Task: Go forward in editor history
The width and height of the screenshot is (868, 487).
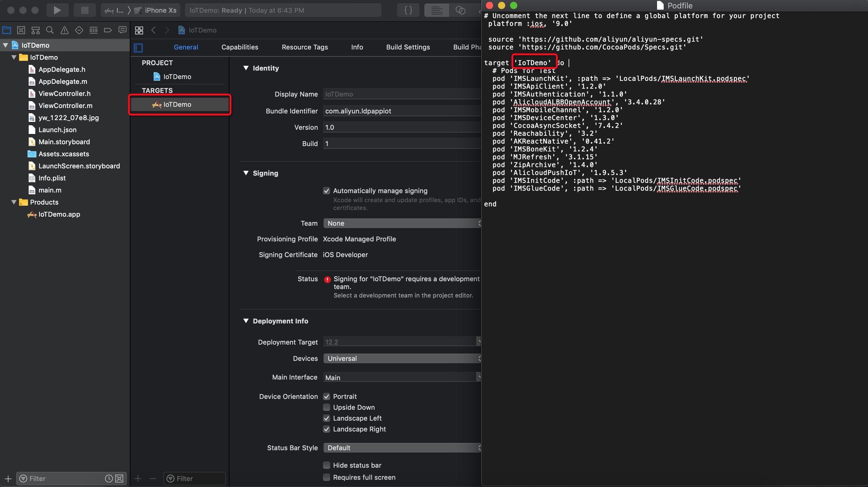Action: (167, 30)
